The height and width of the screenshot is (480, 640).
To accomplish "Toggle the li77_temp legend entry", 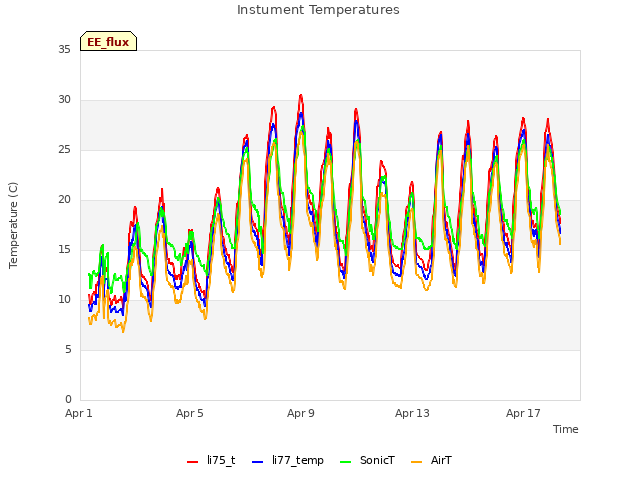I will 288,460.
